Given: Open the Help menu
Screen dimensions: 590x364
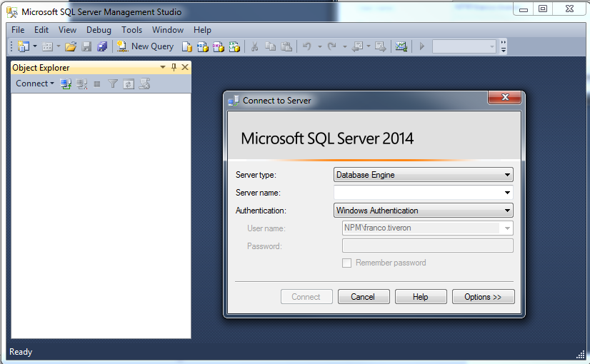Looking at the screenshot, I should 202,30.
